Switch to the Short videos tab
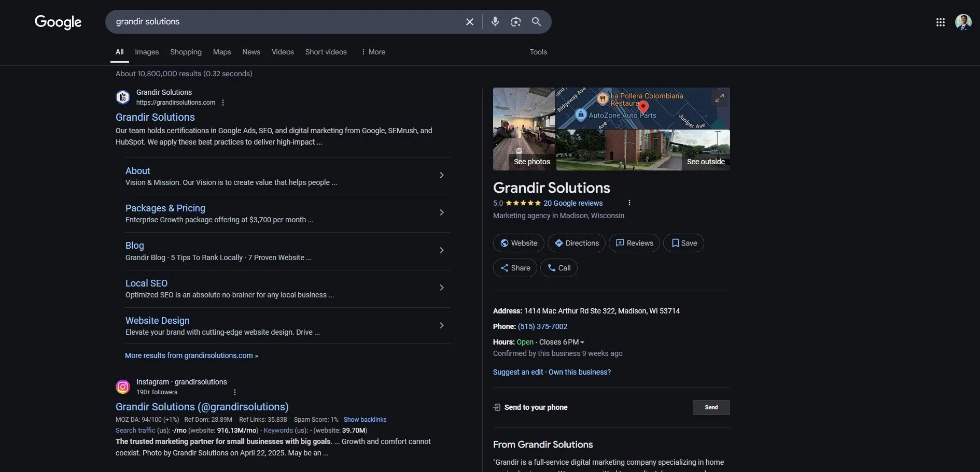The width and height of the screenshot is (980, 472). [326, 52]
